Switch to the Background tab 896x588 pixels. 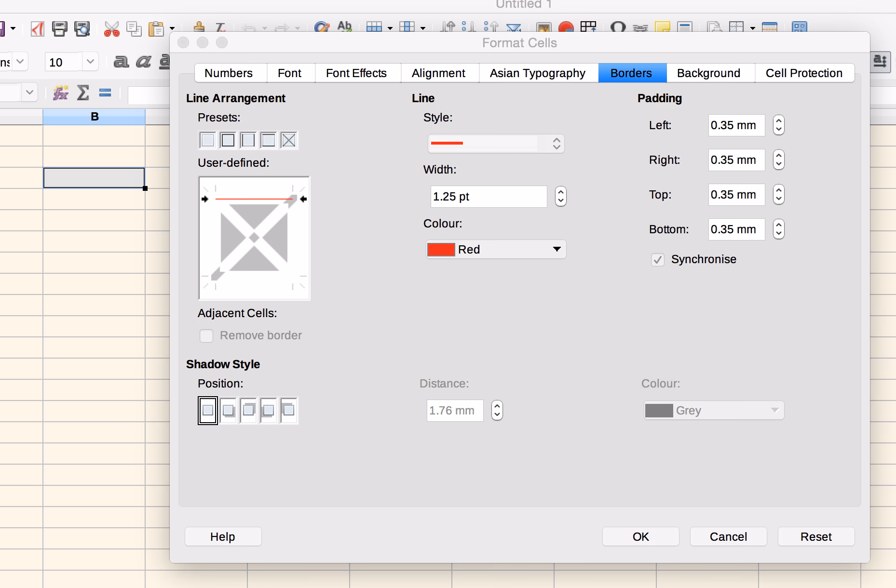708,73
